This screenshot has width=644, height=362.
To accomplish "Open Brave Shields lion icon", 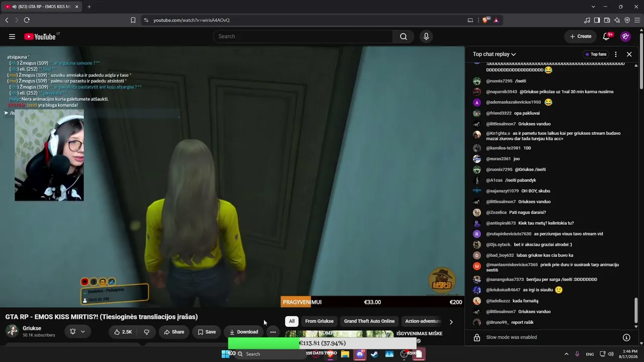I will pyautogui.click(x=486, y=20).
